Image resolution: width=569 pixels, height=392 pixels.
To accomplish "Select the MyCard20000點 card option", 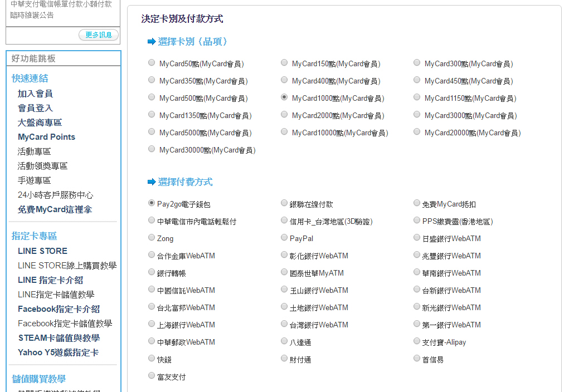I will coord(417,131).
